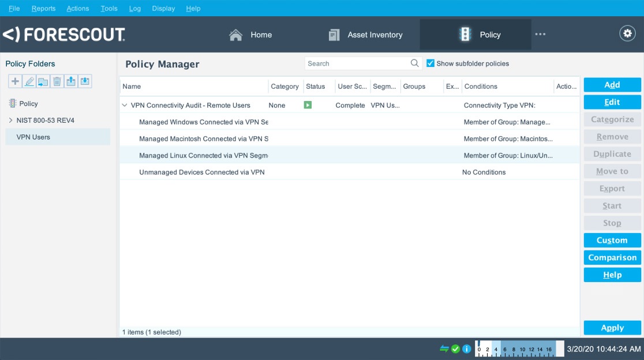This screenshot has width=644, height=360.
Task: Open the Tools menu
Action: [109, 8]
